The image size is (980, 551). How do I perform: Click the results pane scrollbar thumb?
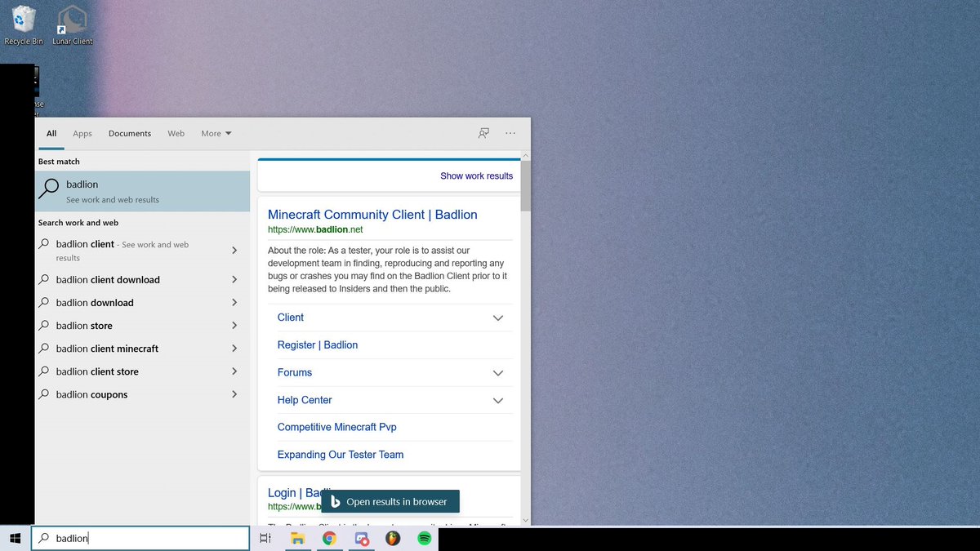[525, 185]
